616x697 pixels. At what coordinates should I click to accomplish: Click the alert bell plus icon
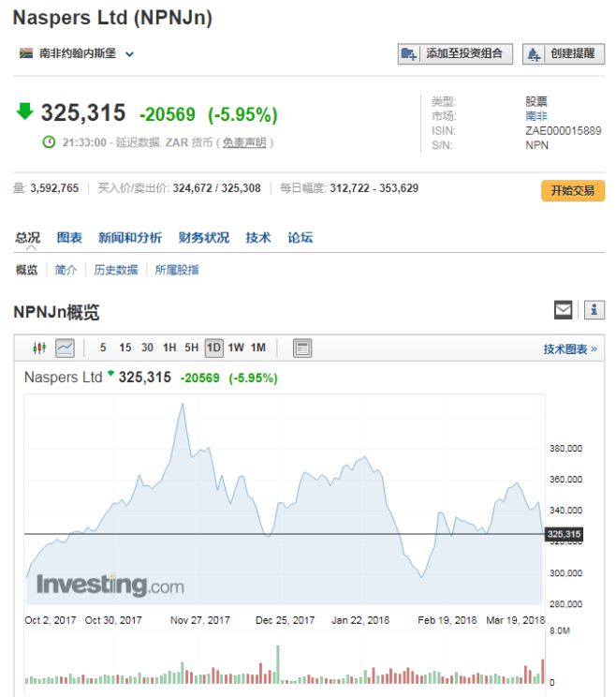[534, 54]
